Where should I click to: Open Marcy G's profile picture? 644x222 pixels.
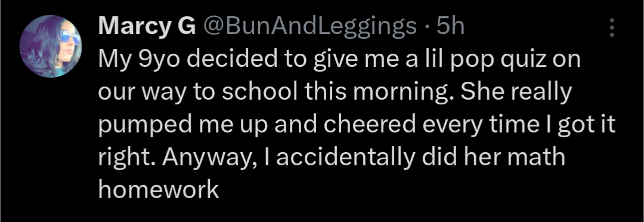tap(51, 46)
